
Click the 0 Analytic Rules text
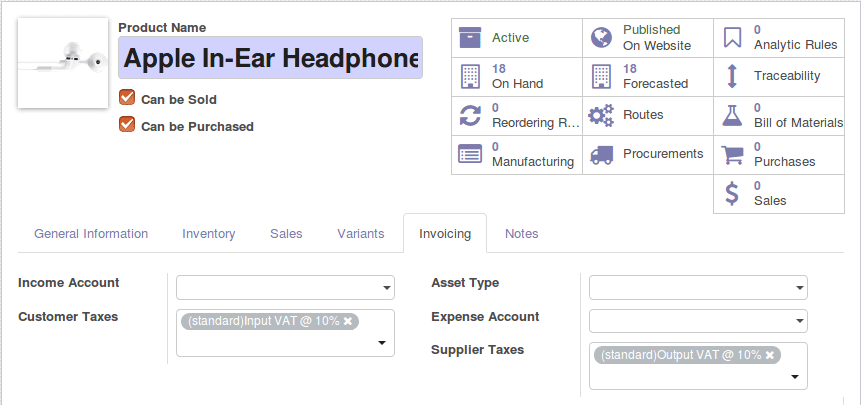click(x=796, y=37)
